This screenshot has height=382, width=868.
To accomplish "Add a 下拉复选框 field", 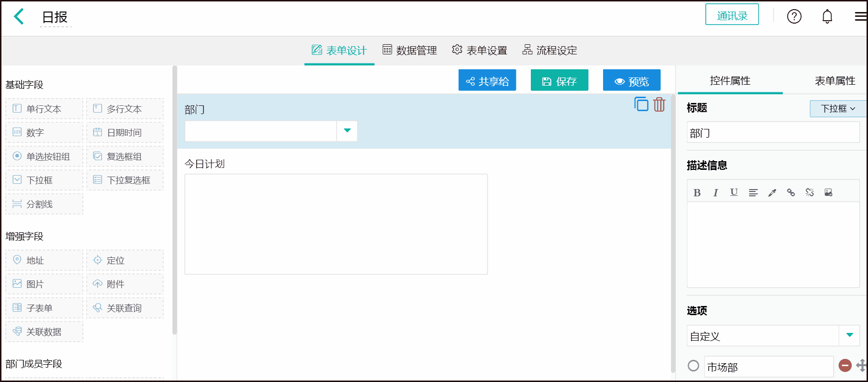I will pos(125,180).
